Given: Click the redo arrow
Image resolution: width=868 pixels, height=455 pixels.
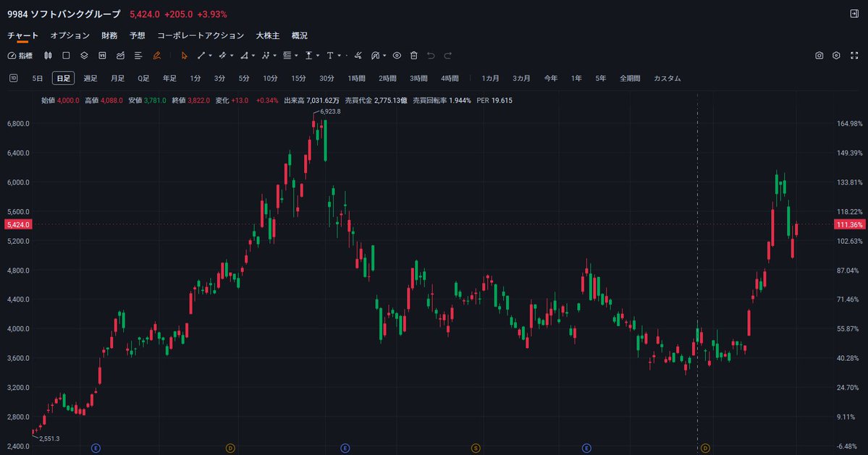Looking at the screenshot, I should (448, 55).
